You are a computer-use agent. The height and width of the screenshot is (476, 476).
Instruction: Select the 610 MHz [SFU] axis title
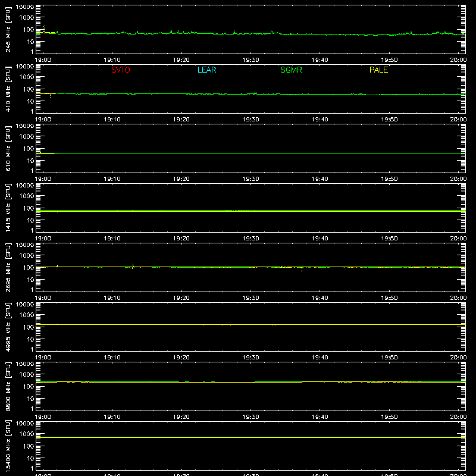[8, 148]
